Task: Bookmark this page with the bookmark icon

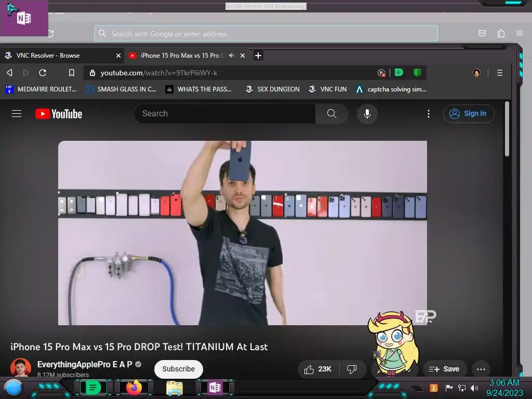Action: tap(72, 73)
